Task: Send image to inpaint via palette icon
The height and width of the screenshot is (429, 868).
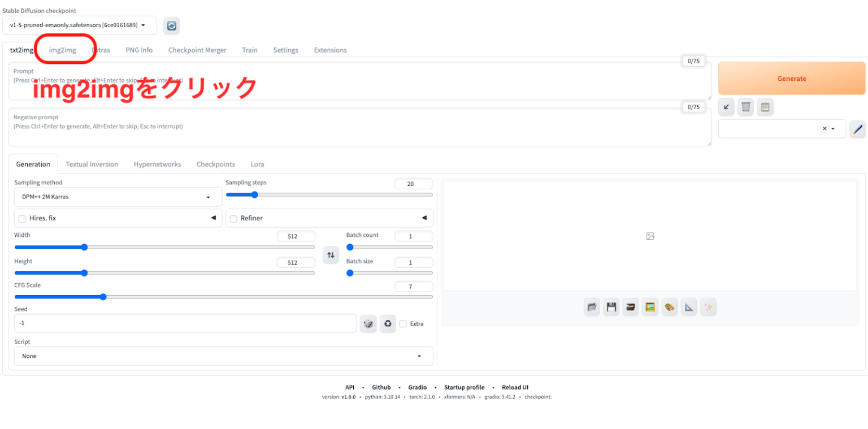Action: (x=670, y=306)
